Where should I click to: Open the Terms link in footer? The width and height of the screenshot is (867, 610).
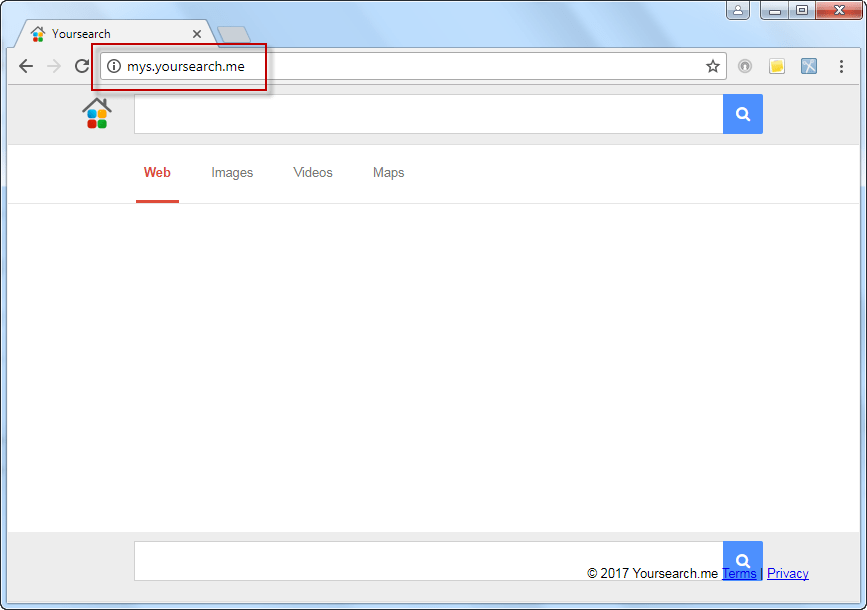click(739, 573)
